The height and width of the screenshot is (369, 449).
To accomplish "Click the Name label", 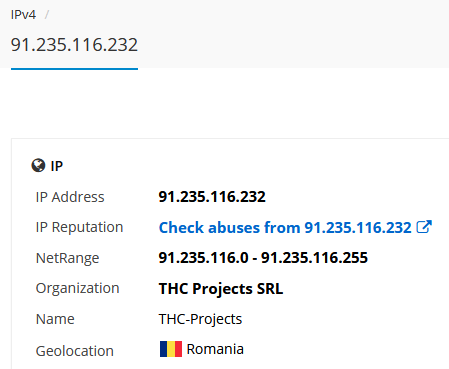I will pyautogui.click(x=55, y=319).
